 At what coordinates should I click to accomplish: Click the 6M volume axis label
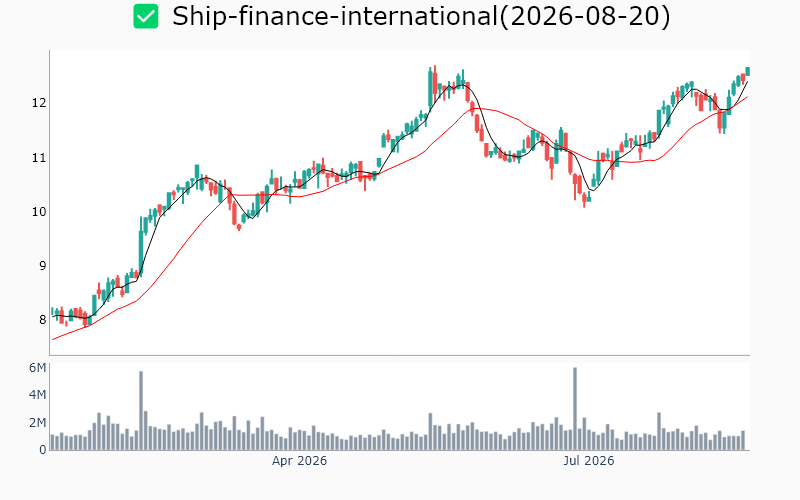[38, 368]
